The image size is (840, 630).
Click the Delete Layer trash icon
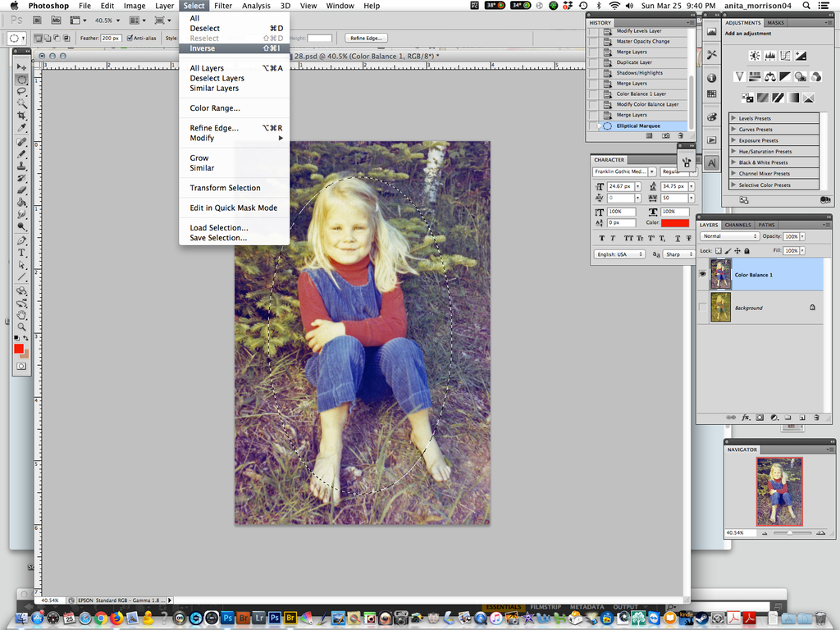815,418
